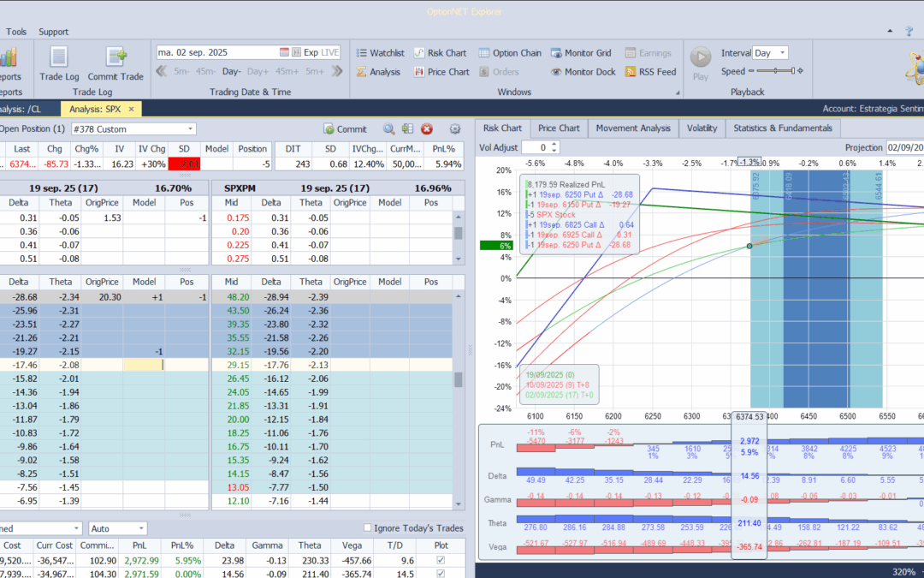Toggle Plot checkbox in the 23.98 delta row
This screenshot has height=578, width=924.
pos(441,560)
